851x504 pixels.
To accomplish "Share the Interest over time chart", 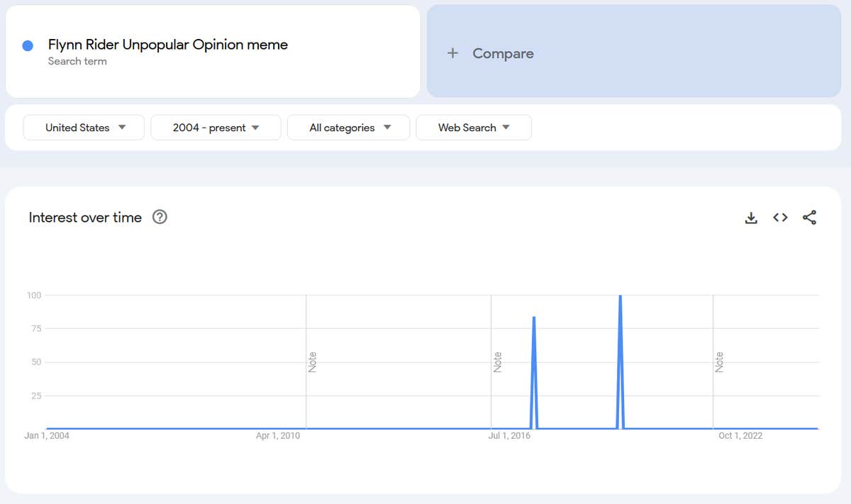I will pos(809,218).
